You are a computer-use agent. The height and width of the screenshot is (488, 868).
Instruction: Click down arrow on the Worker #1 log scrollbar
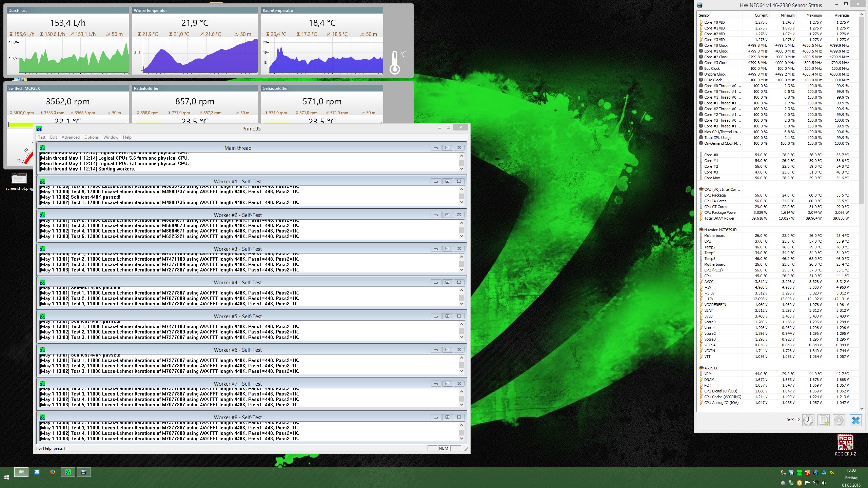pyautogui.click(x=461, y=202)
